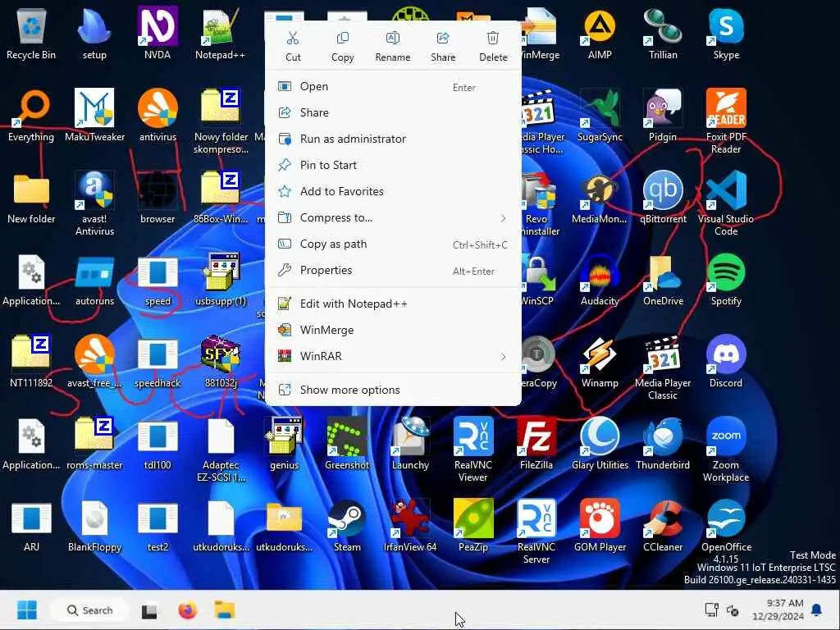The width and height of the screenshot is (840, 630).
Task: Select the Launchy desktop icon
Action: pos(410,444)
